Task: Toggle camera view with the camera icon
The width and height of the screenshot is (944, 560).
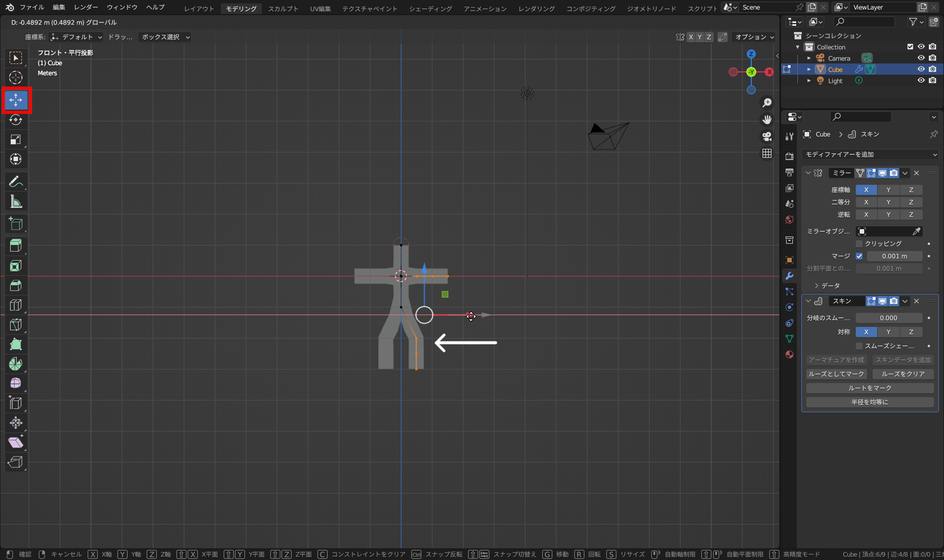Action: click(767, 136)
